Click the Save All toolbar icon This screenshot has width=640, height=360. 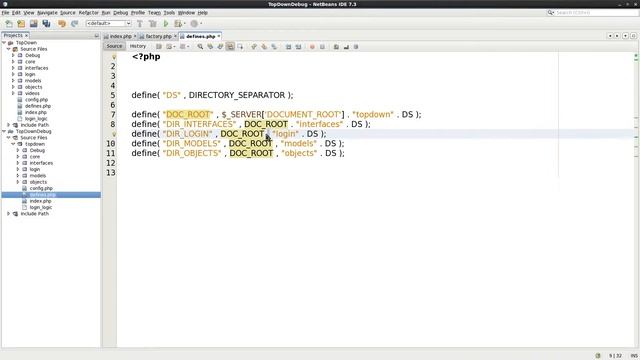(x=46, y=24)
